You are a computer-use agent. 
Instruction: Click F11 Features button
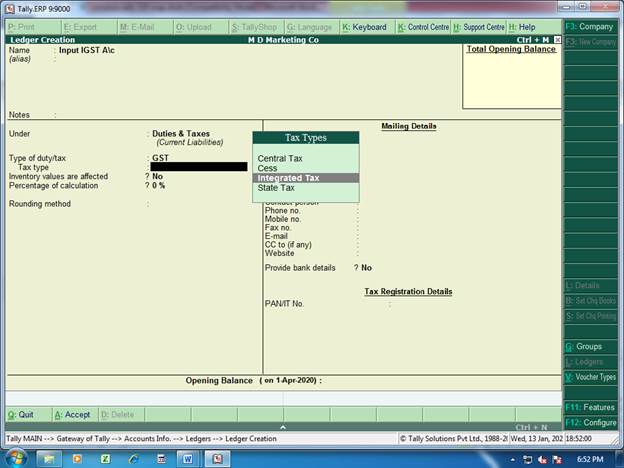pyautogui.click(x=591, y=408)
